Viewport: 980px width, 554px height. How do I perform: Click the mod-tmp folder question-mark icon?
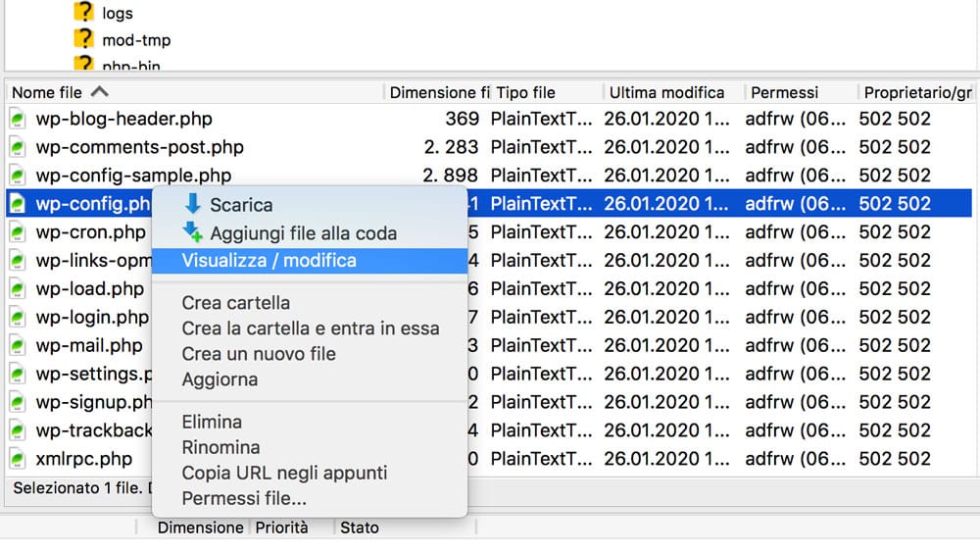click(83, 39)
